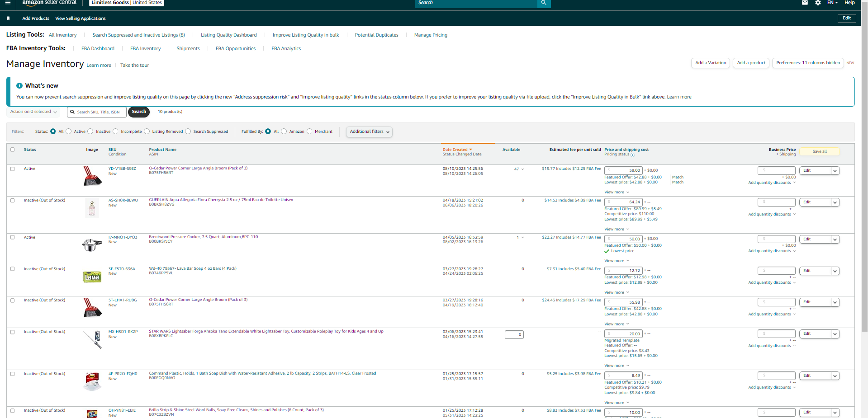Expand View more for the Lava Bar Soap row

coord(617,293)
